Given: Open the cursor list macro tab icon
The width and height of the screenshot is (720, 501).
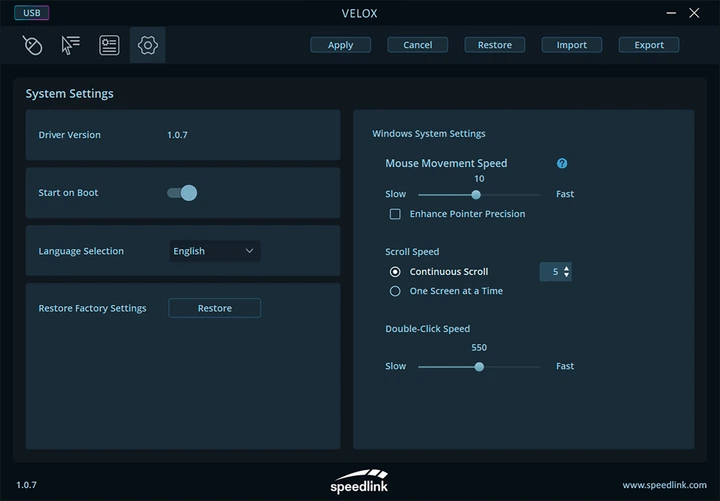Looking at the screenshot, I should click(70, 45).
